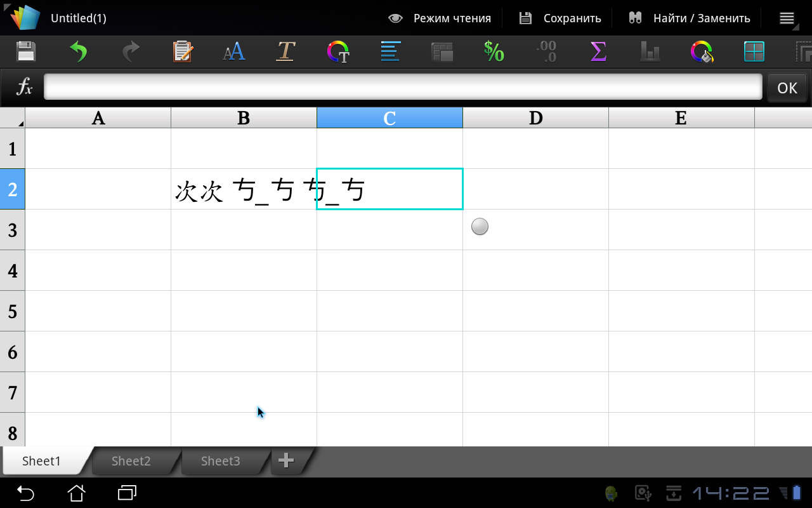Open the font size AA tool
Screen dimensions: 812x508
(234, 51)
